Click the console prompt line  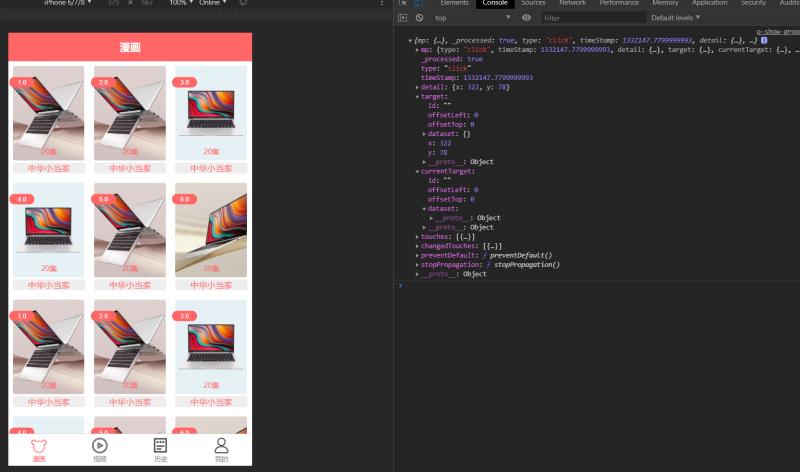pyautogui.click(x=599, y=285)
